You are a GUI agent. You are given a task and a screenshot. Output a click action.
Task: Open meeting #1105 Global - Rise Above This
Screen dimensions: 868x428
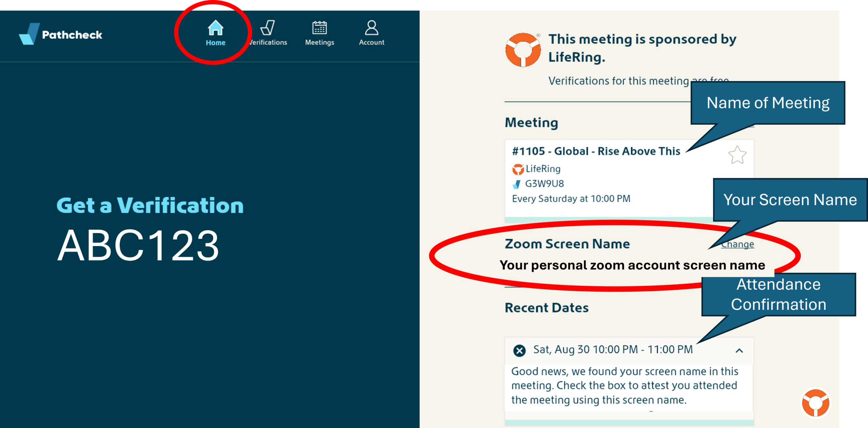pos(596,151)
